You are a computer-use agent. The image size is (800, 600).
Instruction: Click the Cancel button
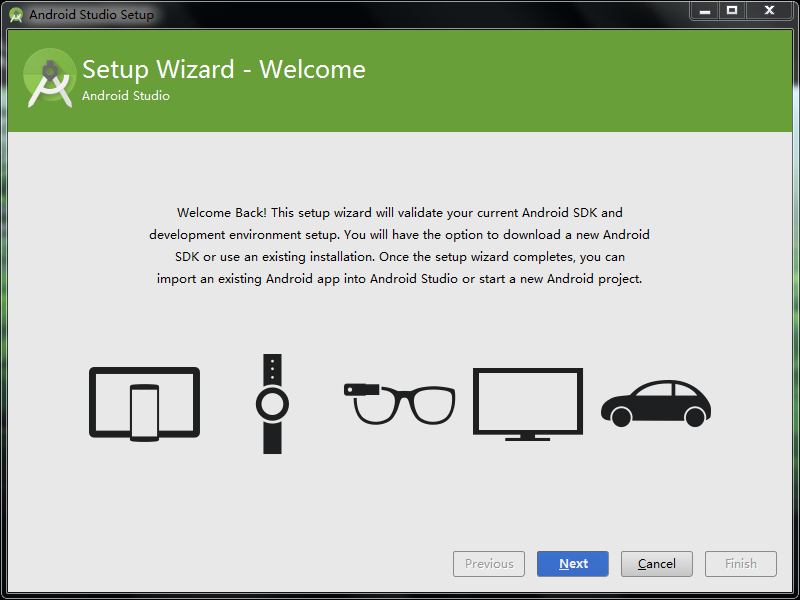657,564
